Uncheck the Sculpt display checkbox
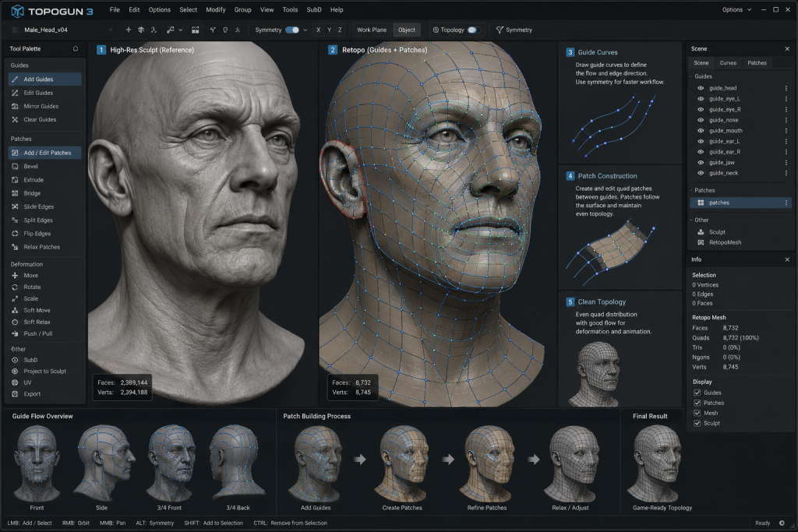Screen dimensions: 798x532 pos(697,423)
